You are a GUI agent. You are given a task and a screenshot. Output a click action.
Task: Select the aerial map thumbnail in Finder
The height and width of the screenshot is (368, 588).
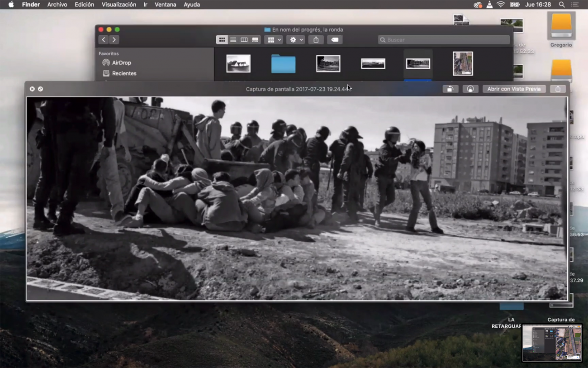[x=463, y=63]
